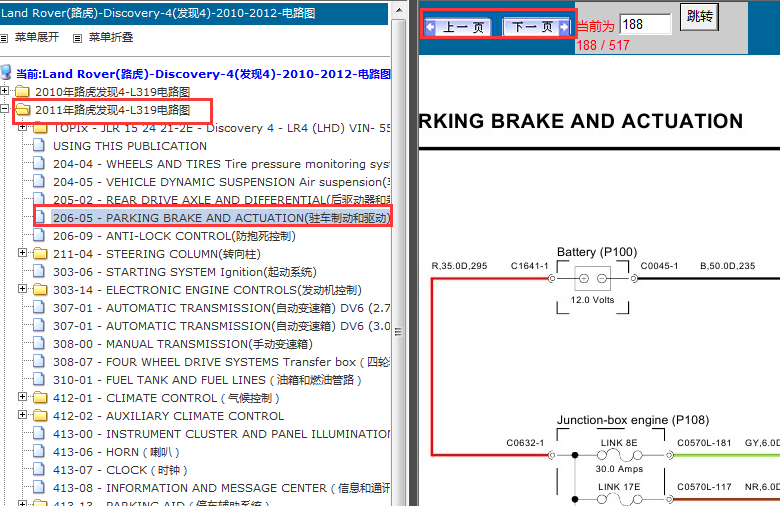Open 204-05 VEHICLE DYNAMIC SUSPENSION document
Image resolution: width=780 pixels, height=506 pixels.
pyautogui.click(x=221, y=182)
